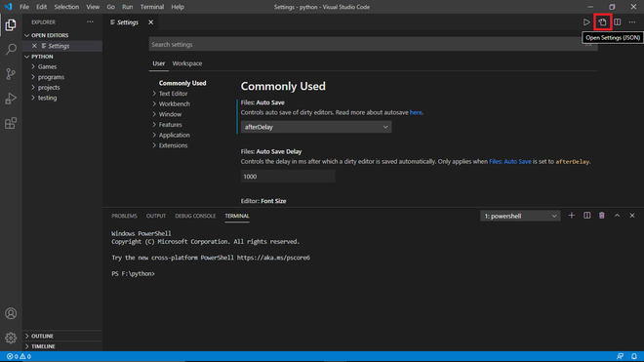Viewport: 644px width, 362px height.
Task: Expand the Text Editor settings category
Action: [x=173, y=94]
